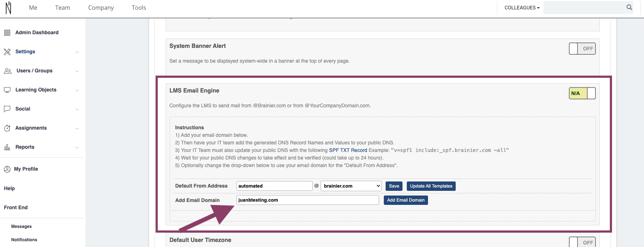Click the Add Email Domain button
Viewport: 644px width, 247px height.
406,200
